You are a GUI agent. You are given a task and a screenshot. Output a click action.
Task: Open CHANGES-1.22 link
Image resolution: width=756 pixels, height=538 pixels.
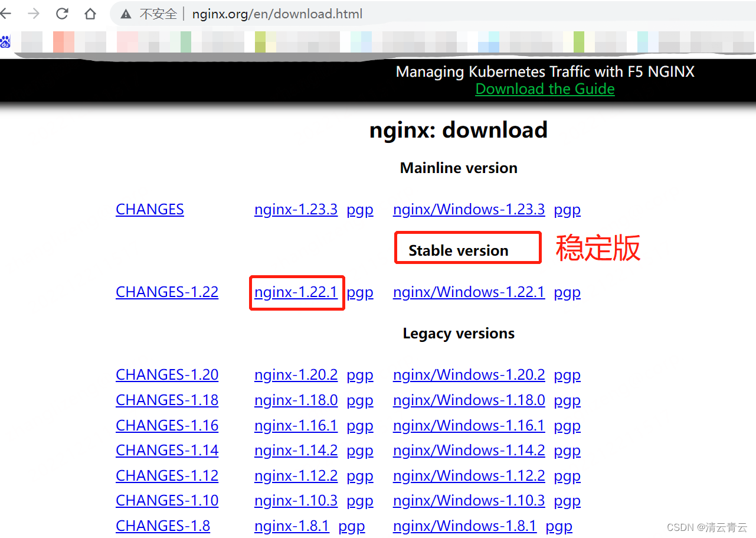pyautogui.click(x=167, y=292)
